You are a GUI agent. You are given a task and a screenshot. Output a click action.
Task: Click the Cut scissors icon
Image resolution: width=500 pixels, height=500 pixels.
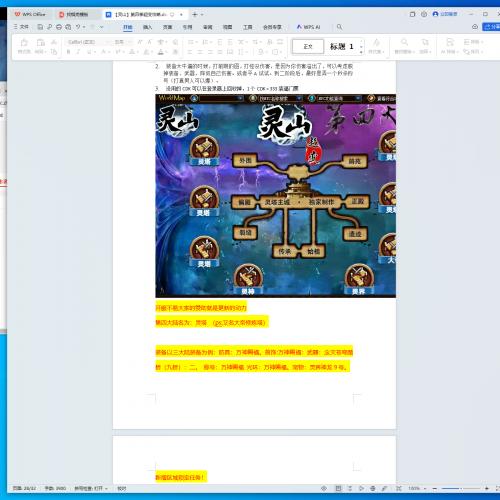coord(54,42)
